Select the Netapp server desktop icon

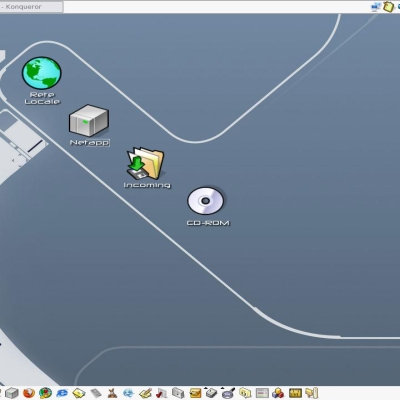(89, 121)
